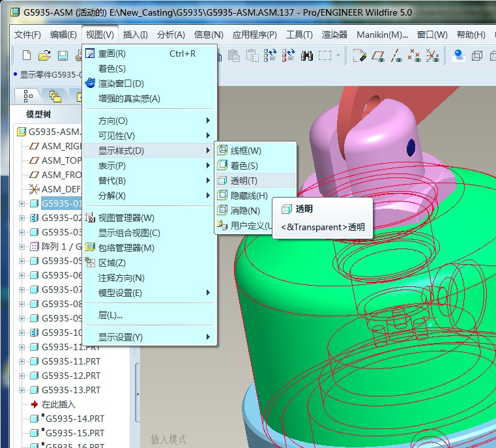This screenshot has width=496, height=448.
Task: Click the Paste clipboard icon in toolbar
Action: click(234, 55)
